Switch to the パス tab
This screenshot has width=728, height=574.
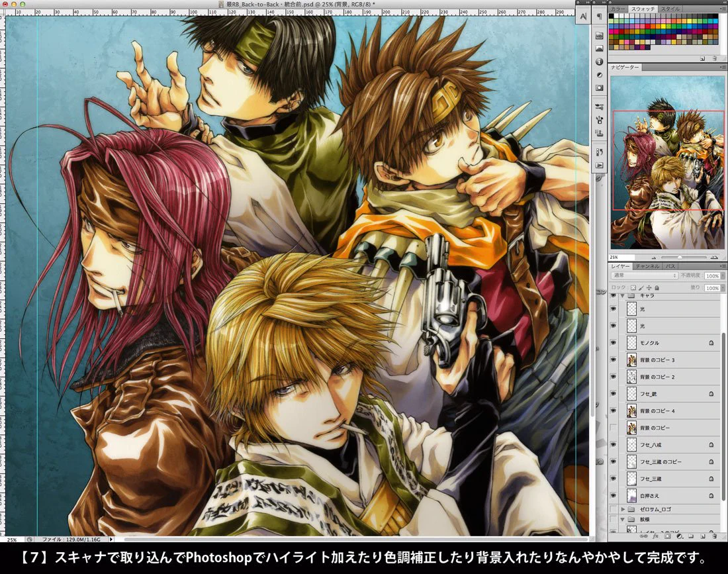(x=670, y=266)
